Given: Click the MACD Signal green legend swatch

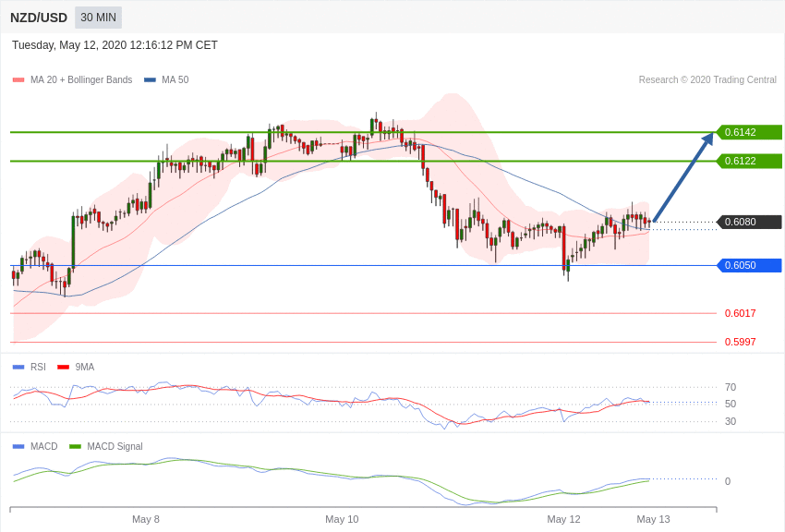Looking at the screenshot, I should pos(75,446).
